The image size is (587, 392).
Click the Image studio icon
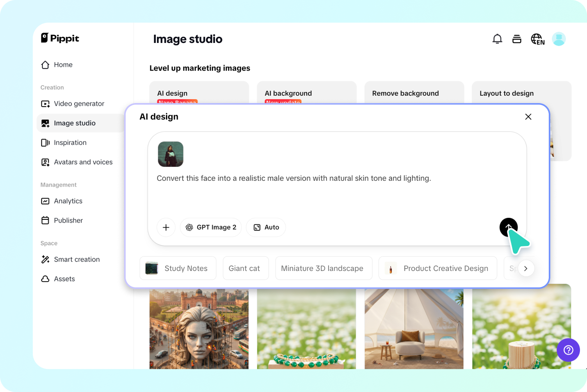(45, 123)
